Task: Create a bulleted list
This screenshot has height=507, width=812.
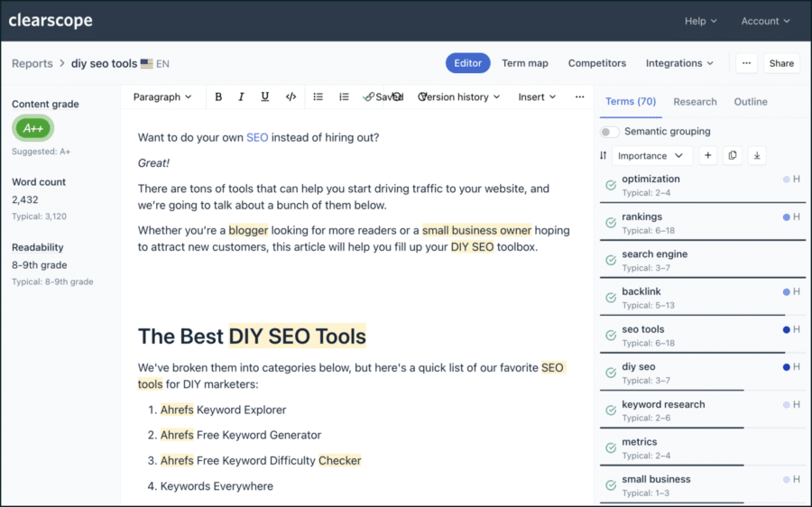Action: tap(318, 97)
